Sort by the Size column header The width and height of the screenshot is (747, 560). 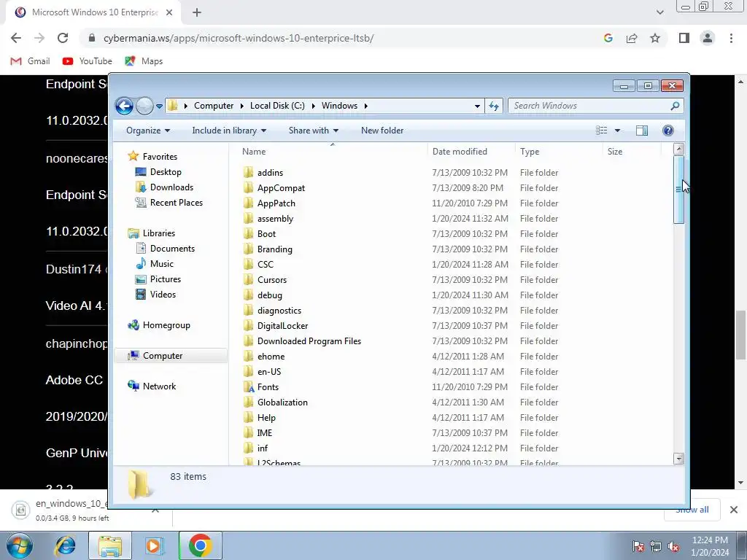614,152
